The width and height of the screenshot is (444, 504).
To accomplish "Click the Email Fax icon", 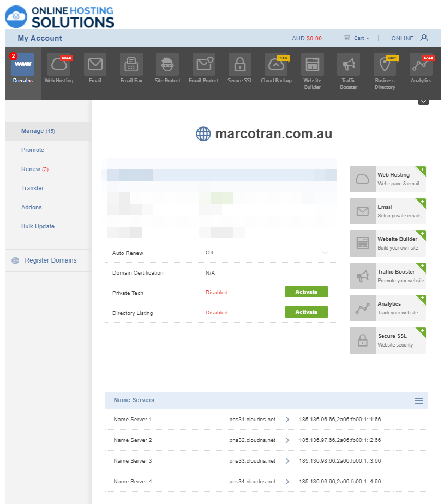I will click(131, 65).
